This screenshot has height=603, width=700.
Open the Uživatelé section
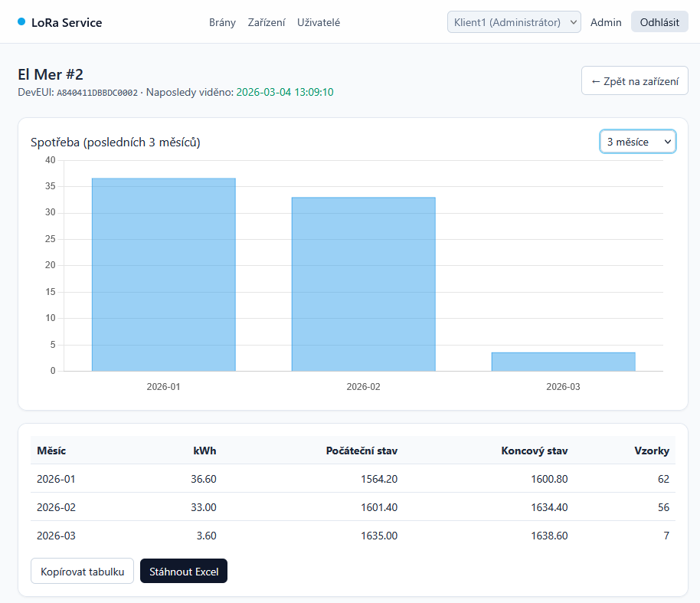click(x=319, y=22)
